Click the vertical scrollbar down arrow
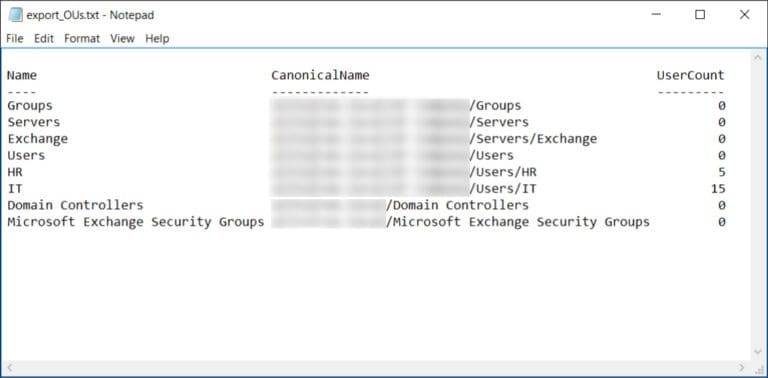 pos(757,352)
